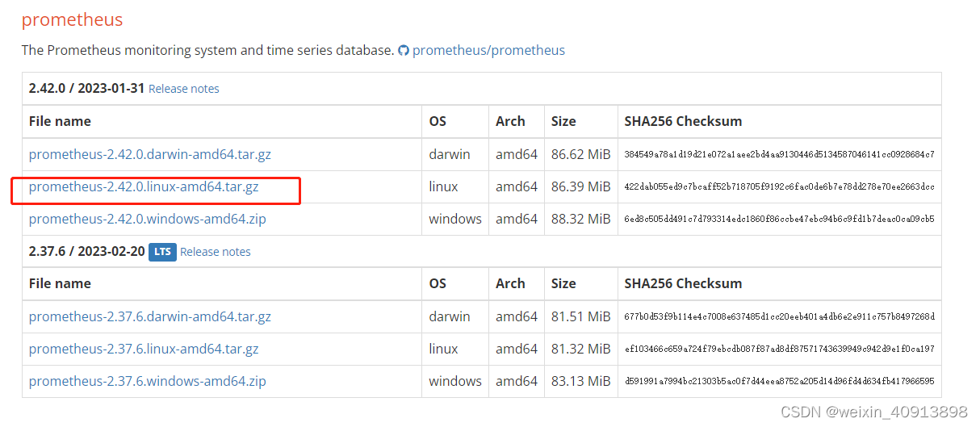Screen dimensions: 980x427
Task: Click the 88.32 MiB size cell
Action: (581, 219)
